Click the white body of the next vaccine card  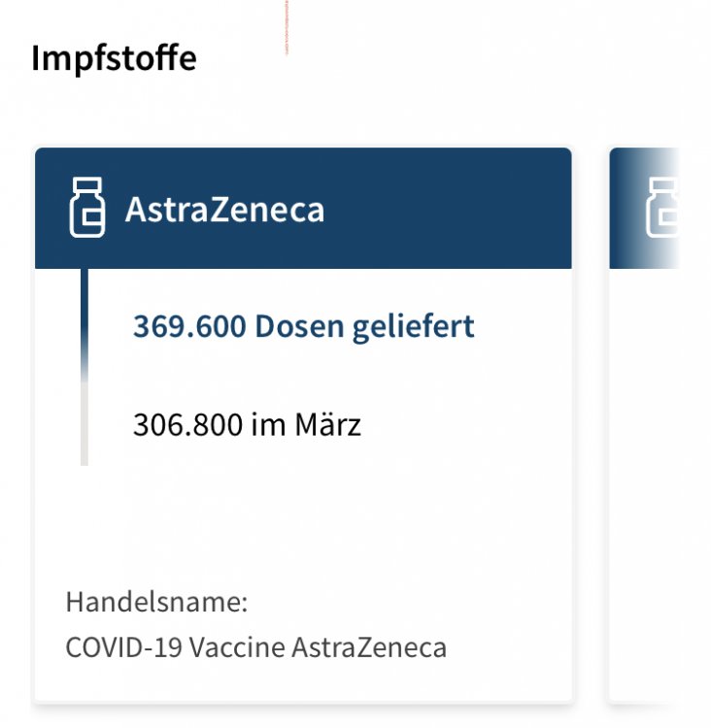pos(644,485)
